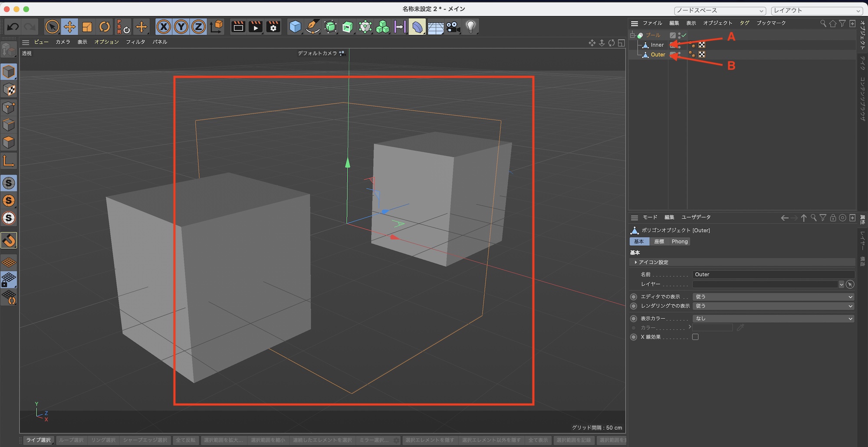Screen dimensions: 868x447
Task: Click the Scale tool icon
Action: [x=87, y=27]
